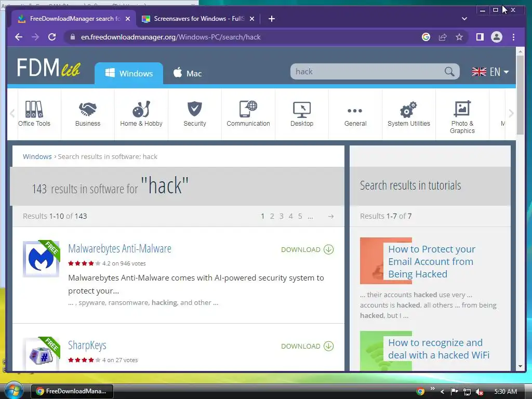The height and width of the screenshot is (399, 532).
Task: Click the taskbar clock showing 5:30 AM
Action: (x=506, y=392)
